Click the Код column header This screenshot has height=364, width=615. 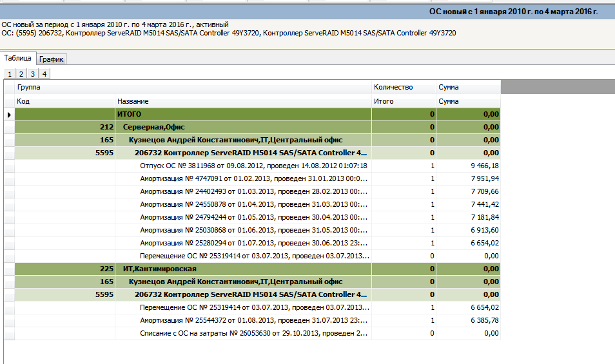pyautogui.click(x=64, y=101)
